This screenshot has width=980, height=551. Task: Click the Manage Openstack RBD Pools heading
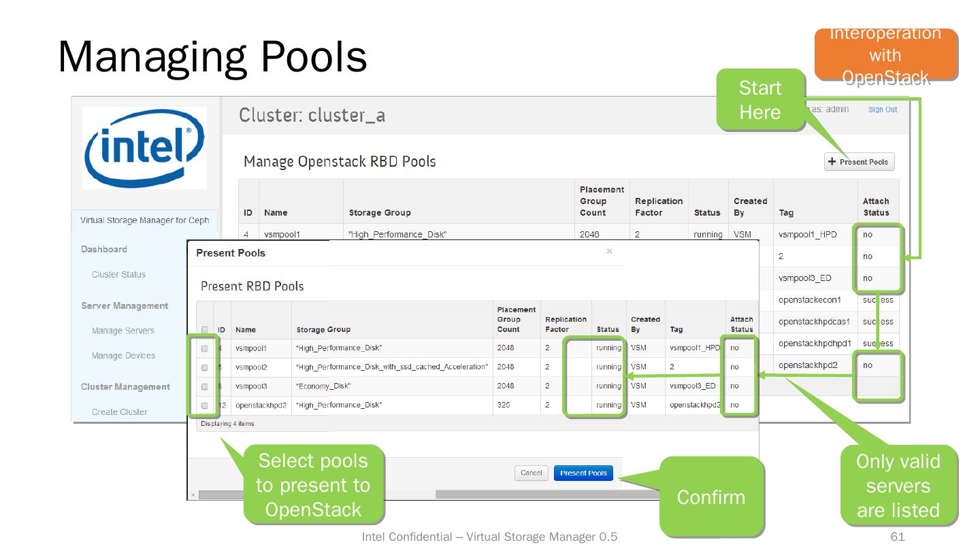click(340, 162)
